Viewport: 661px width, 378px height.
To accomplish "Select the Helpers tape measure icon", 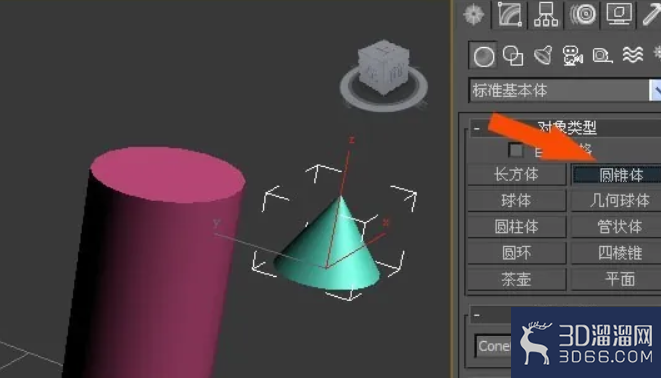I will (x=602, y=55).
